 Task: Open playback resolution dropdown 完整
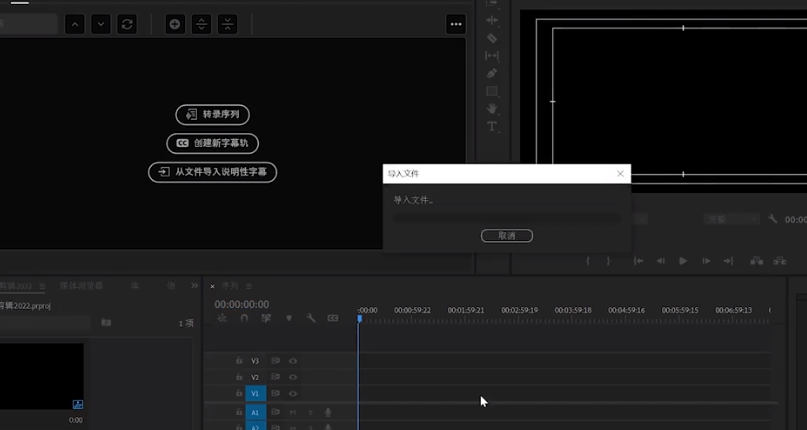[x=731, y=219]
